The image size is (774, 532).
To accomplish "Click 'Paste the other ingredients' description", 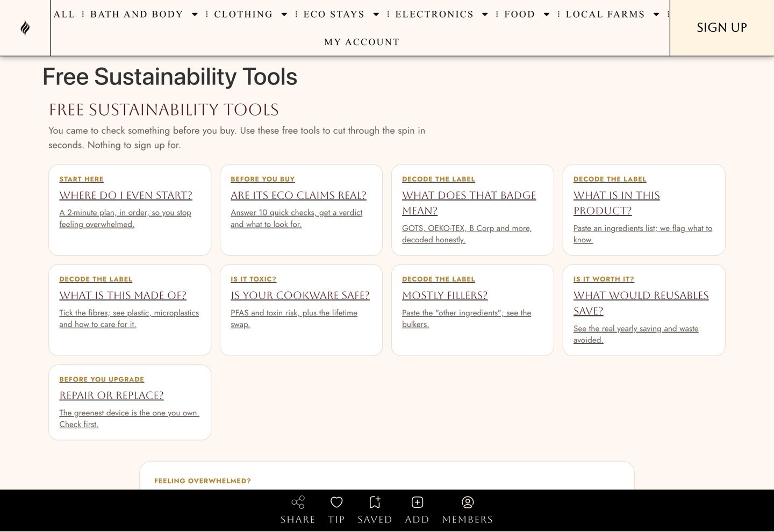I will pyautogui.click(x=467, y=318).
